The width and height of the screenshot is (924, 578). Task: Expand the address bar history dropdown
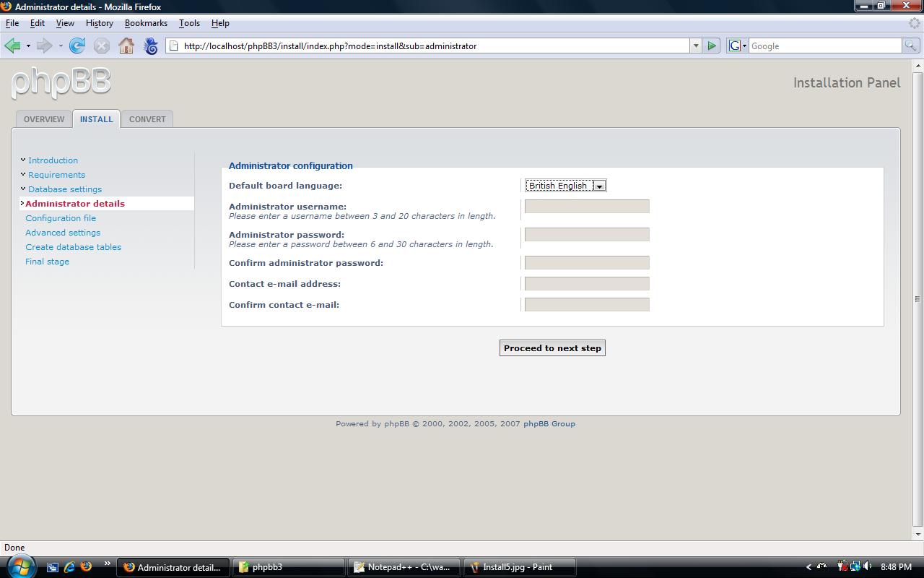pos(696,46)
